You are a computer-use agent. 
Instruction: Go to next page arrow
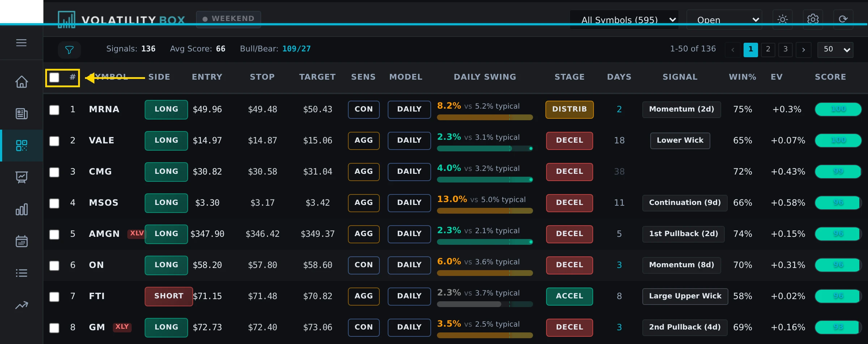pyautogui.click(x=804, y=50)
